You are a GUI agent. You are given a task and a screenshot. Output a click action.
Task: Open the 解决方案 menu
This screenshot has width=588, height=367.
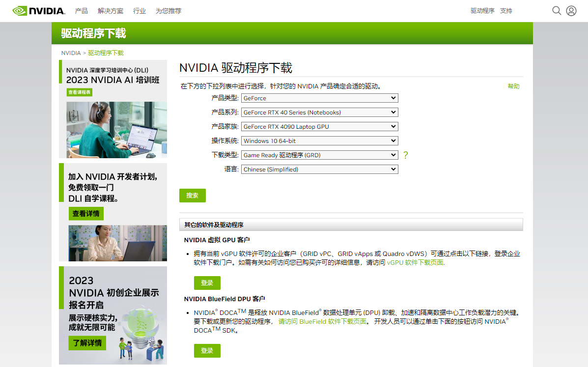[110, 11]
